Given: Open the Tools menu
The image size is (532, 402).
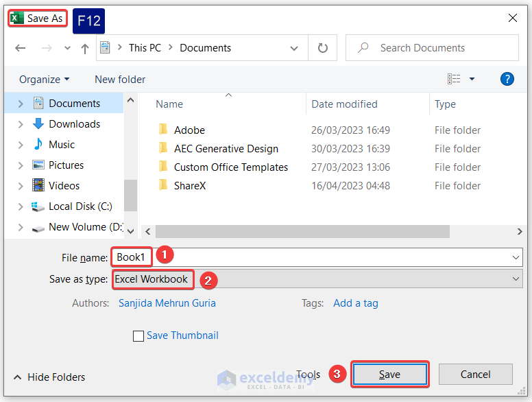Looking at the screenshot, I should tap(309, 375).
